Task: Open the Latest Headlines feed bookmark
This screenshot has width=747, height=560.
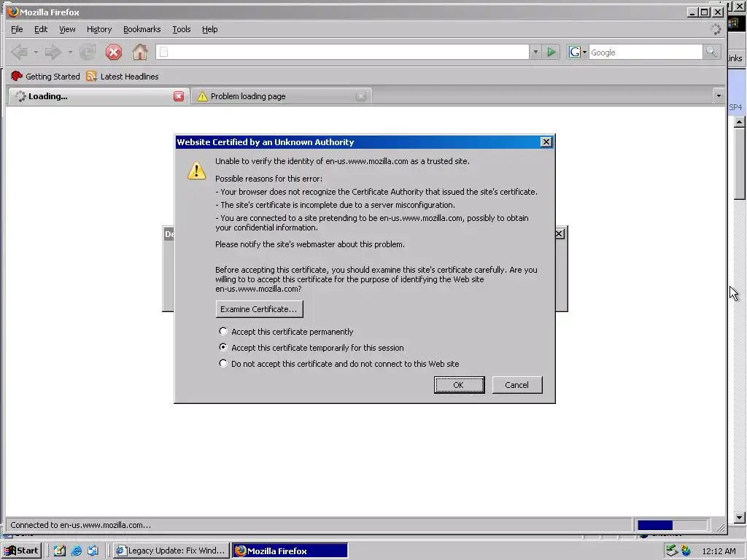Action: [123, 76]
